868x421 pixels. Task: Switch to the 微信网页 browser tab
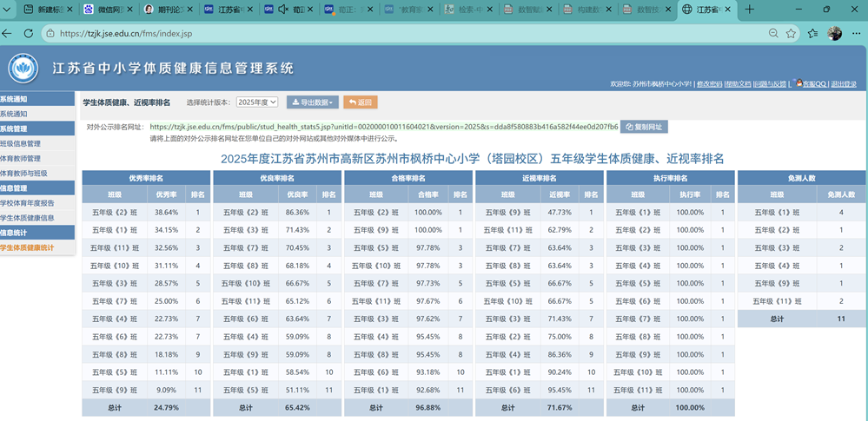[x=106, y=10]
